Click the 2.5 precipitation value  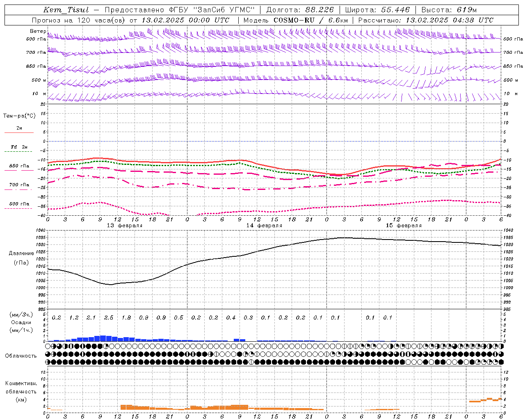point(109,317)
